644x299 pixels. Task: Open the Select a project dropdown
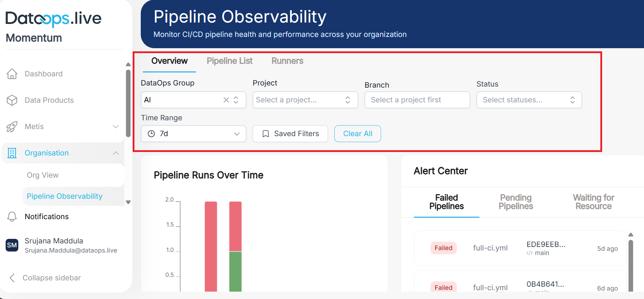[x=305, y=100]
